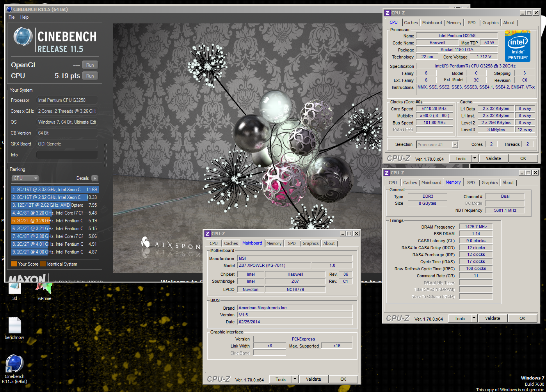Select ranking row 4 Intel Core i7 5.48
Image resolution: width=546 pixels, height=392 pixels.
55,213
